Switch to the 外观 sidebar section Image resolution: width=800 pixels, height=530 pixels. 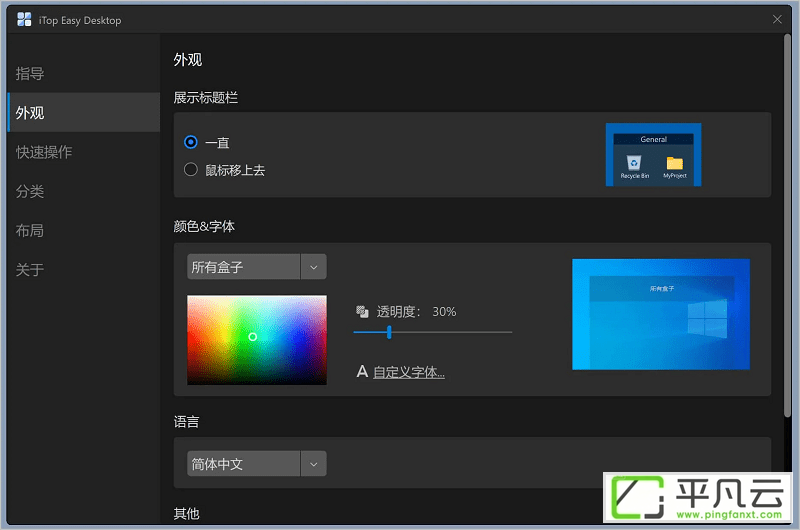84,112
